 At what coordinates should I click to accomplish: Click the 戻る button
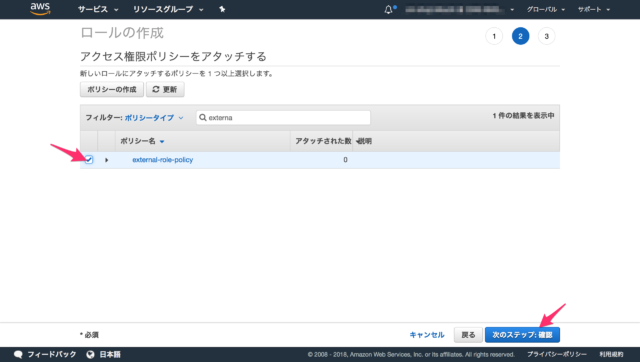coord(468,335)
